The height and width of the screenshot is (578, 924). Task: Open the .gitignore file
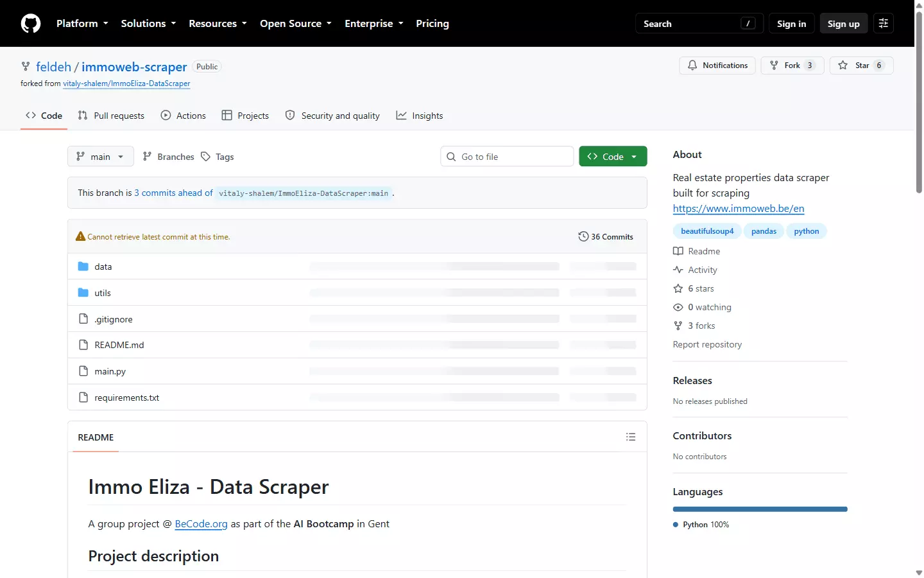pos(114,319)
